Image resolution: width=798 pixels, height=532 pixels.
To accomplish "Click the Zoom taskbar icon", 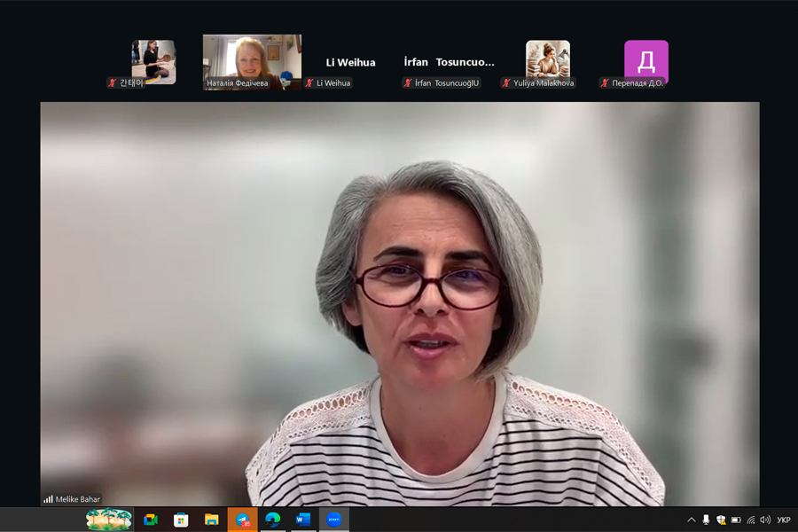I will [334, 520].
